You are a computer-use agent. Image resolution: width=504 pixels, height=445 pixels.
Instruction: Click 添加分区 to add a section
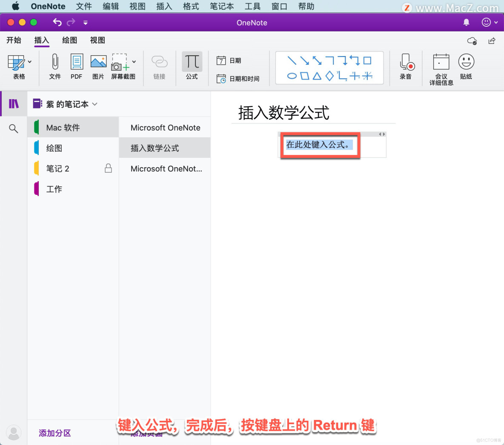(x=54, y=433)
